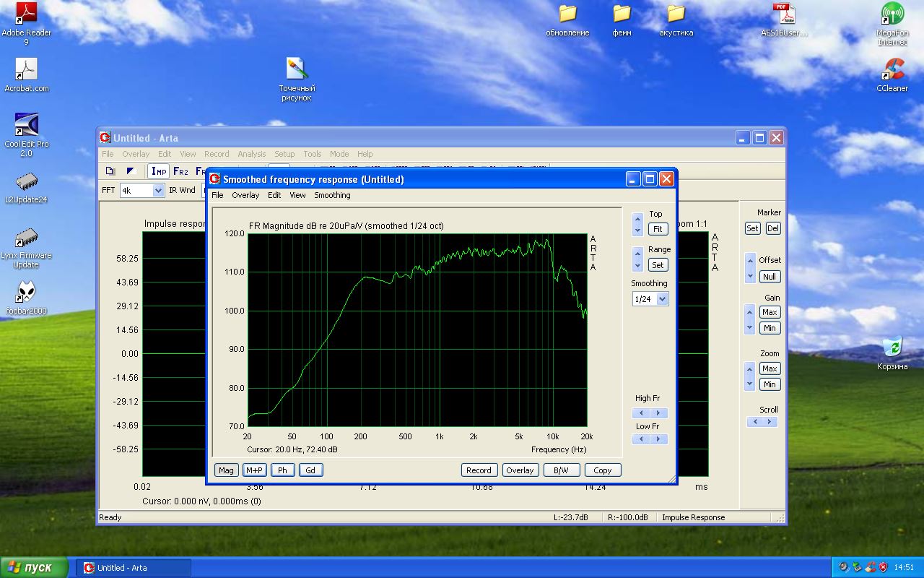The height and width of the screenshot is (578, 924).
Task: Open the CCleaner desktop icon
Action: 892,75
